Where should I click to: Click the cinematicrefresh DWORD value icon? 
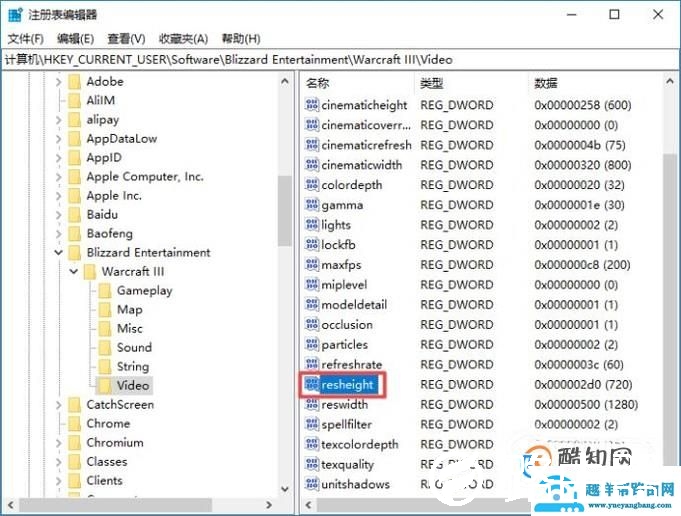pos(312,145)
